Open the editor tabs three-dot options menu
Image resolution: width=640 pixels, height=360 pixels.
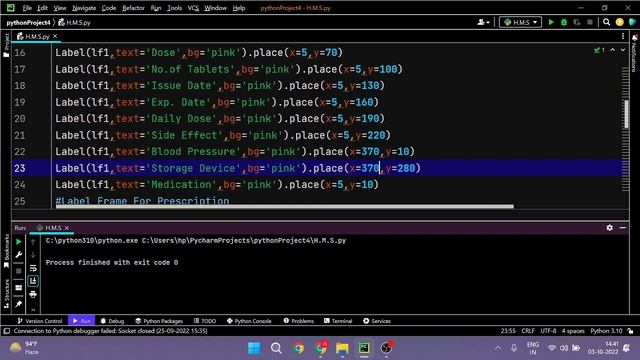click(623, 36)
